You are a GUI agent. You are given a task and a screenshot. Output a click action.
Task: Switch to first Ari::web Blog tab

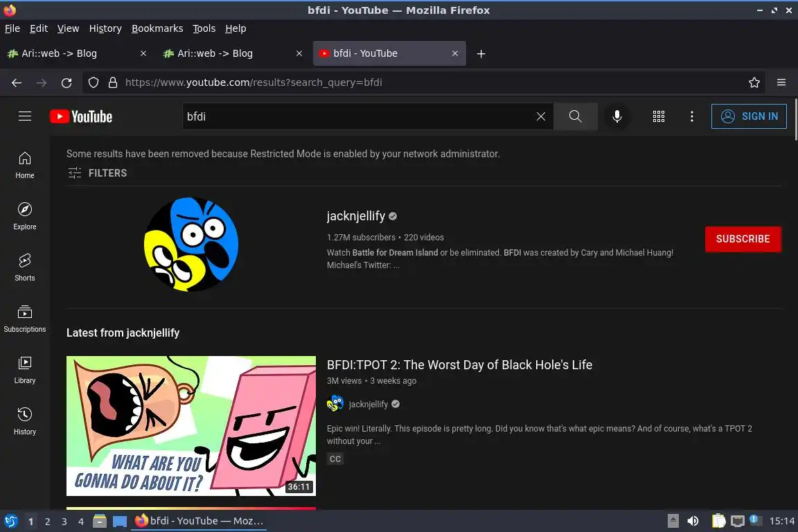(x=76, y=53)
